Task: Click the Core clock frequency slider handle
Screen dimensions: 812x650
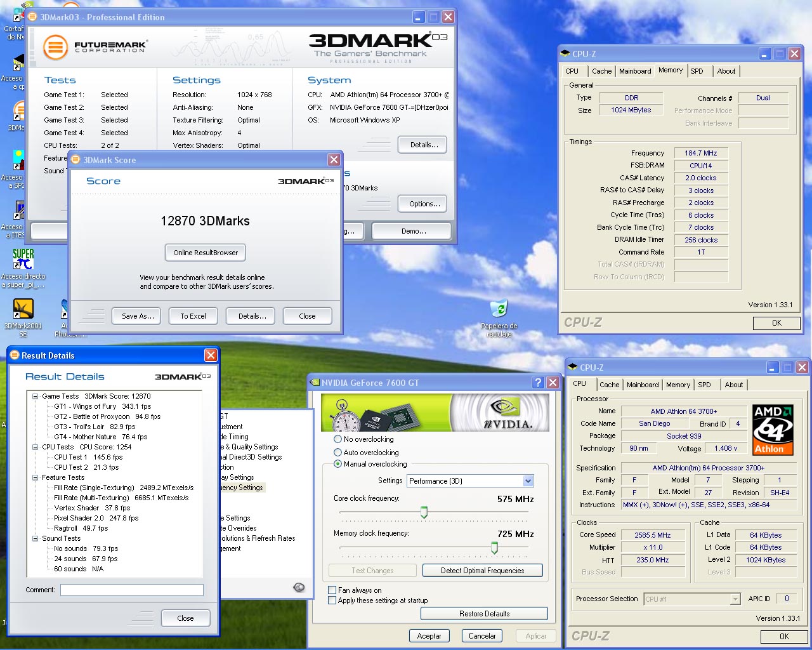Action: (424, 512)
